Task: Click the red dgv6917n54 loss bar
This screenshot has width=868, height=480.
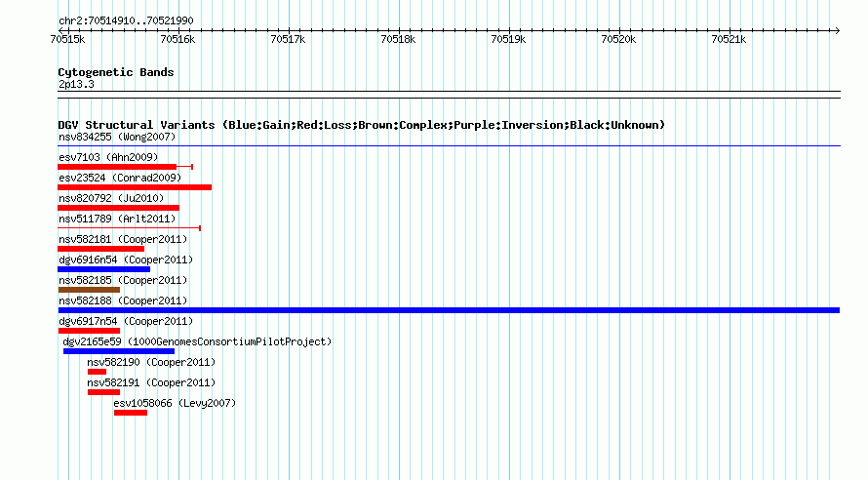Action: [89, 331]
